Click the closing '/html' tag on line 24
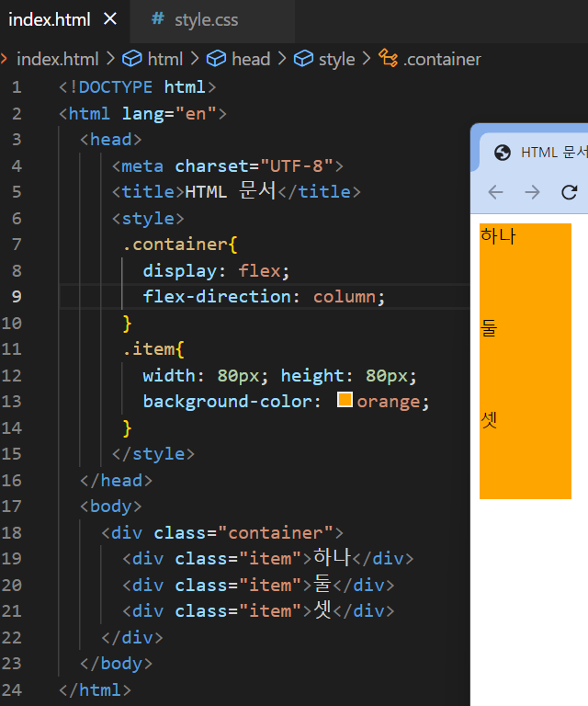Screen dimensions: 588x706 [x=95, y=690]
